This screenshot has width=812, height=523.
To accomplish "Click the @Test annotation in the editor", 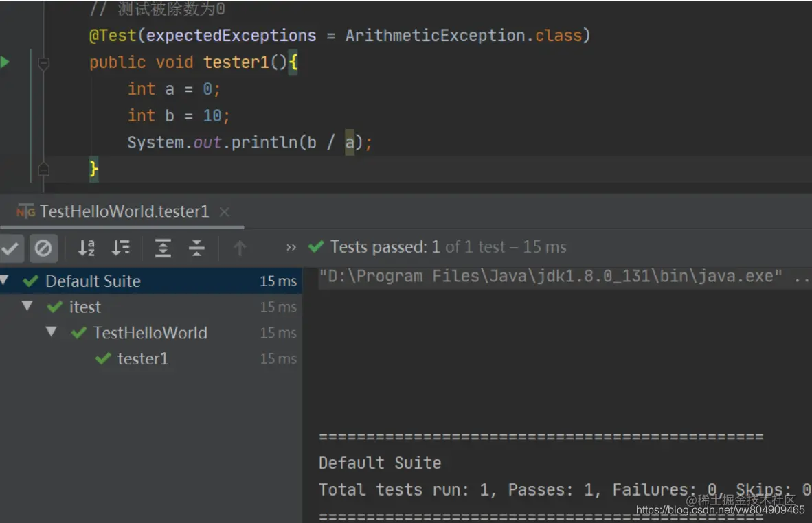I will tap(113, 36).
